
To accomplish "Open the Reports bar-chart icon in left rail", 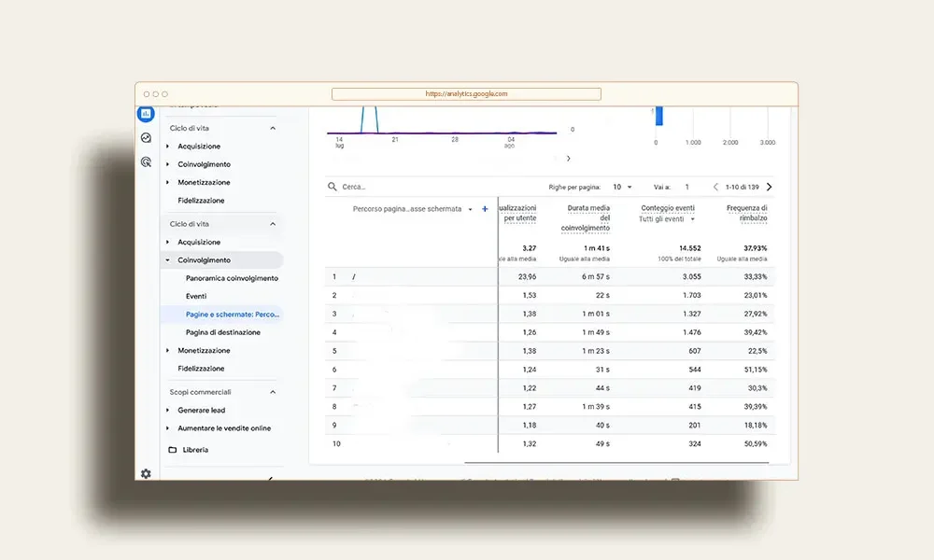I will [x=146, y=114].
